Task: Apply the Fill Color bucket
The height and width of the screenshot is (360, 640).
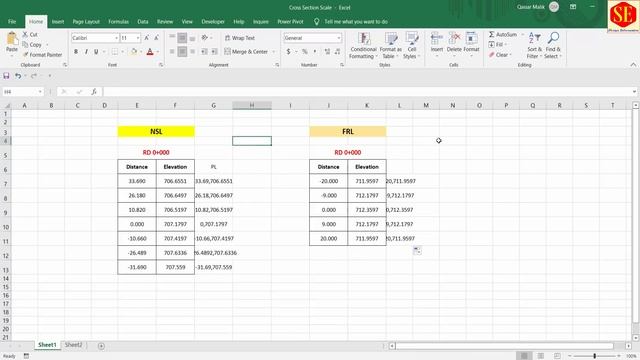Action: pos(133,52)
